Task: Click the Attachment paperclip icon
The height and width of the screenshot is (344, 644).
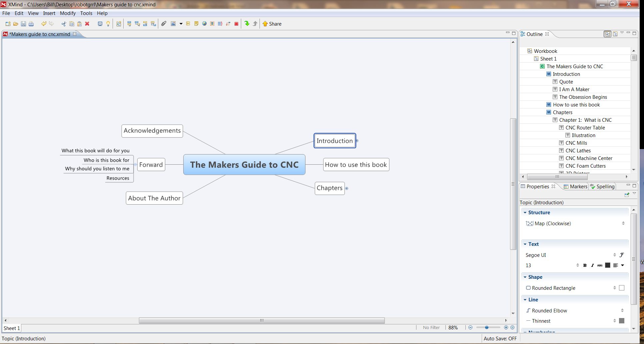Action: 164,24
